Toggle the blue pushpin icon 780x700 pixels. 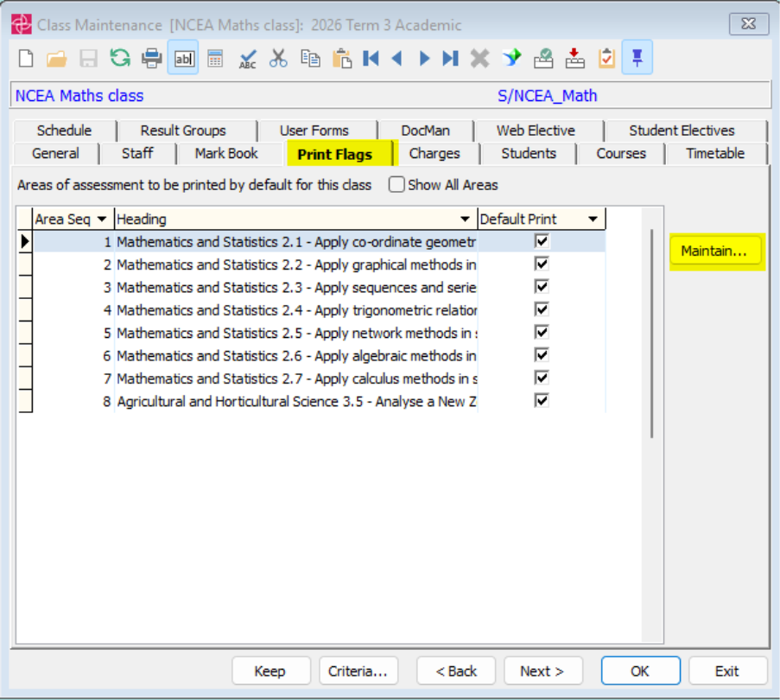click(x=637, y=58)
